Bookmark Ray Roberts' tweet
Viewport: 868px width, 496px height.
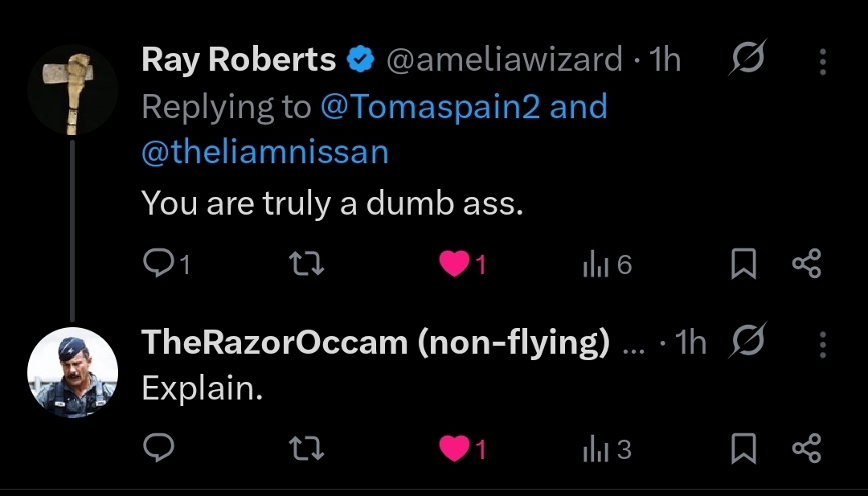(742, 264)
